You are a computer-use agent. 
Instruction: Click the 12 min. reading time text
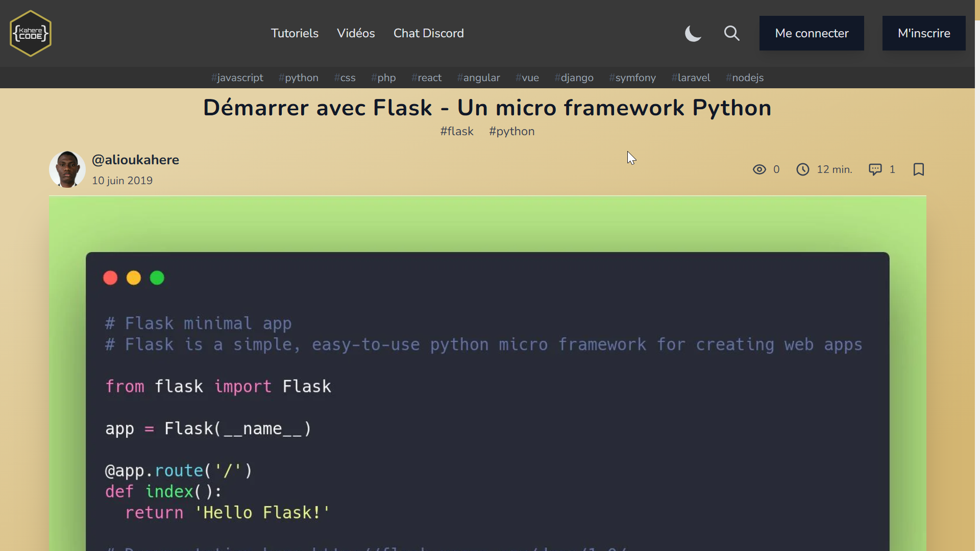click(835, 169)
